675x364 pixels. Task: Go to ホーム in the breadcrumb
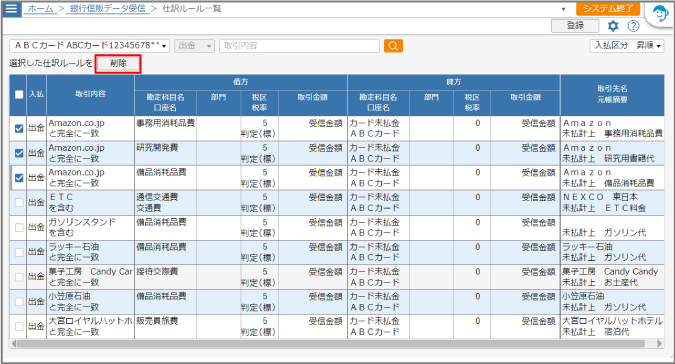(40, 9)
